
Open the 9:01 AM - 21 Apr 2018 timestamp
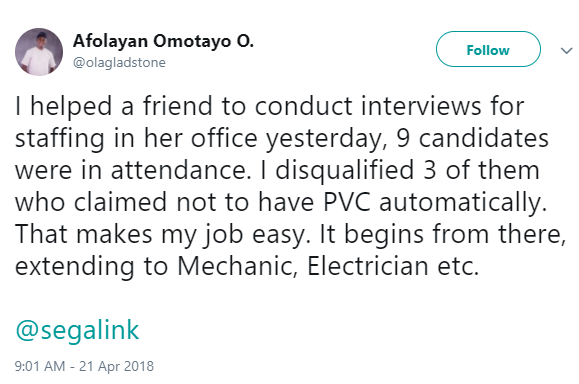[84, 366]
